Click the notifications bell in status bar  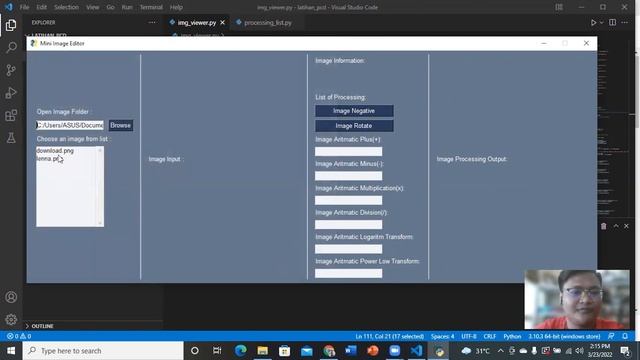(x=625, y=336)
